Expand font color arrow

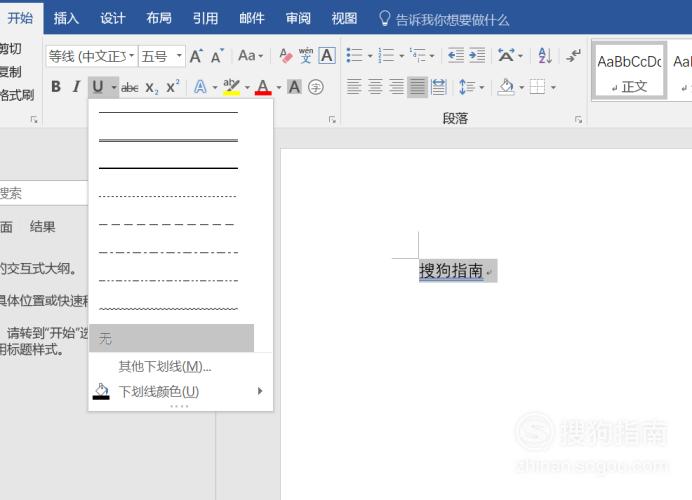278,87
